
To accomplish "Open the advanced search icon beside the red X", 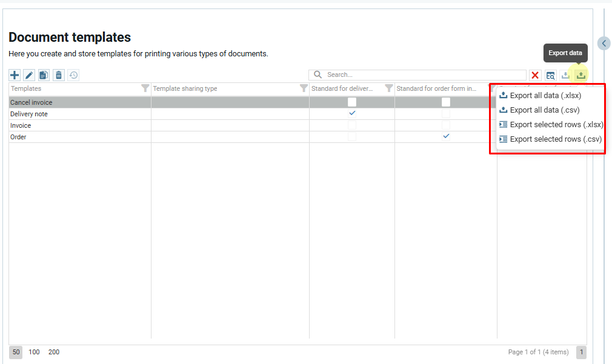I will click(550, 75).
